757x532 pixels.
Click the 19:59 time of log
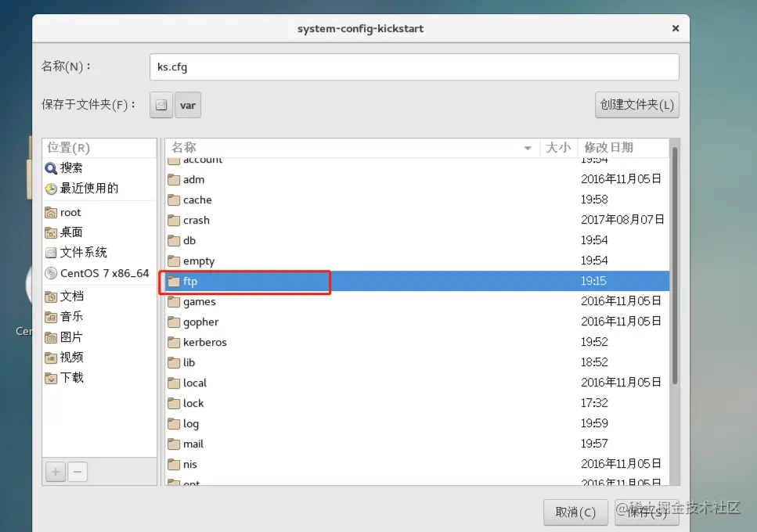point(594,423)
